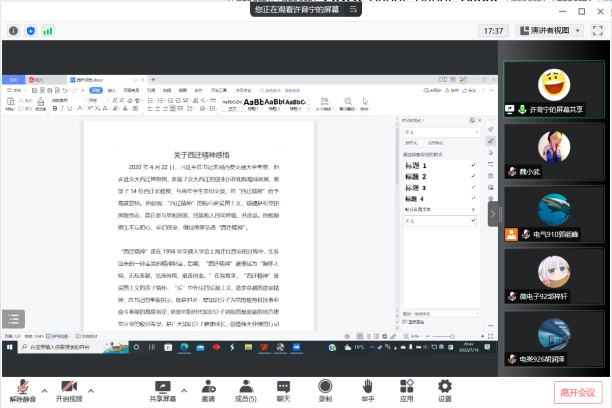Open current style 正文 dropdown in pane
Viewport: 612px width, 408px height.
pyautogui.click(x=441, y=132)
